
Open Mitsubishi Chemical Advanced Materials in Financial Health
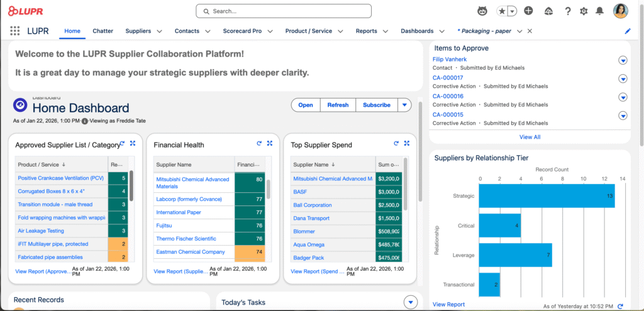coord(192,183)
